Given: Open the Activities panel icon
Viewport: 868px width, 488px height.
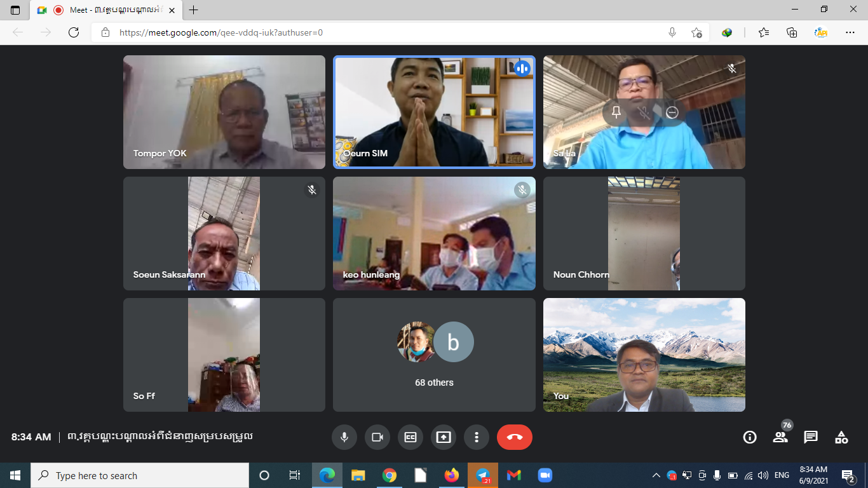Looking at the screenshot, I should click(841, 437).
